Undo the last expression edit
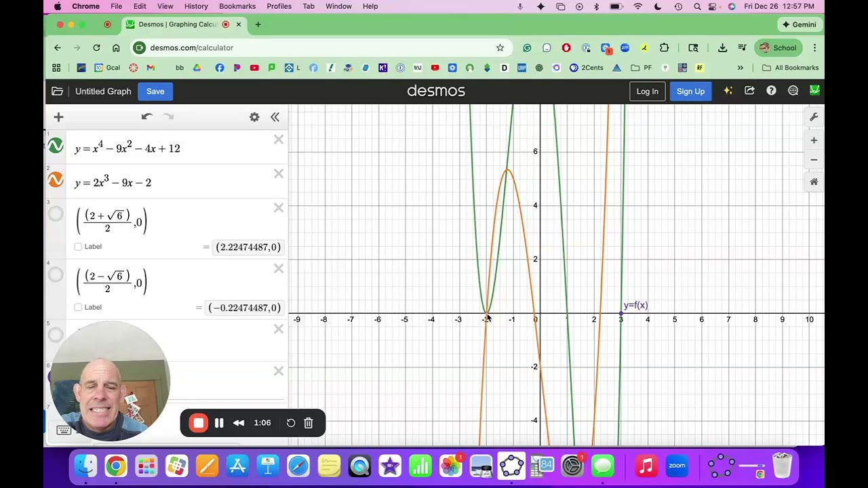The width and height of the screenshot is (868, 488). 146,117
